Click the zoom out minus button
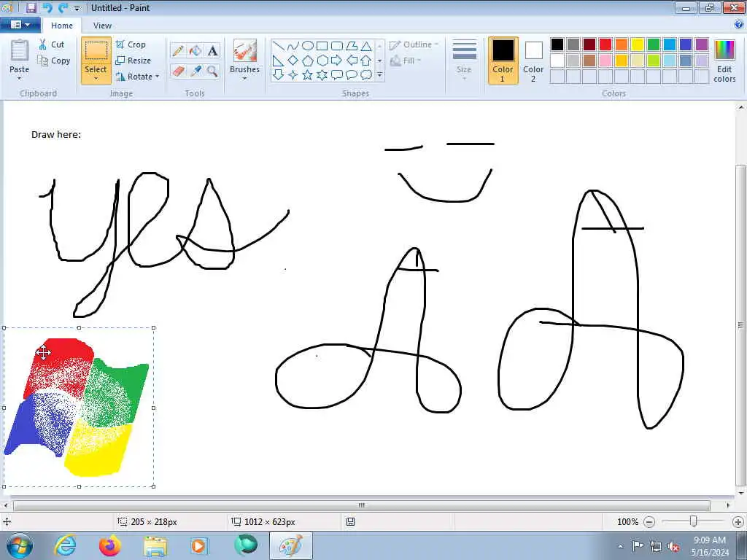 pyautogui.click(x=649, y=522)
